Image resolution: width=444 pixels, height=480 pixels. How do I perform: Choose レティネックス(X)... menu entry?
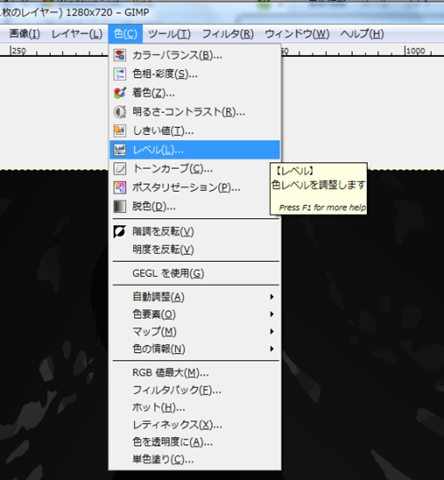[x=195, y=425]
